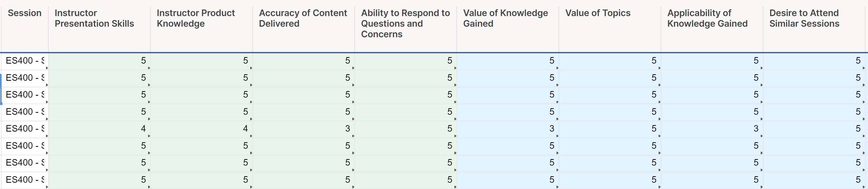Click the Value of Knowledge Gained header
This screenshot has width=868, height=189.
coord(505,18)
